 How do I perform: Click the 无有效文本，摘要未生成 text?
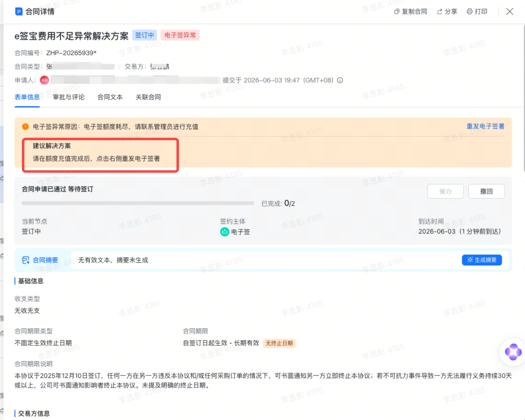pyautogui.click(x=113, y=260)
